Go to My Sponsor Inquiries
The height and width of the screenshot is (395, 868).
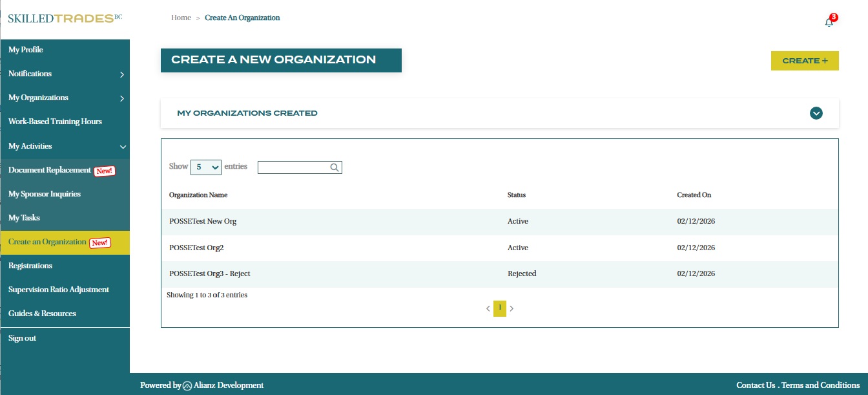(45, 194)
